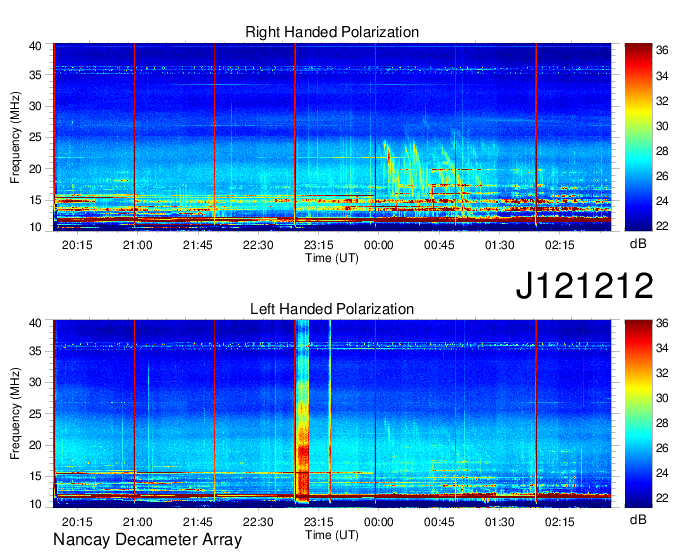Click the "Right Handed Polarization" plot title

coord(332,32)
